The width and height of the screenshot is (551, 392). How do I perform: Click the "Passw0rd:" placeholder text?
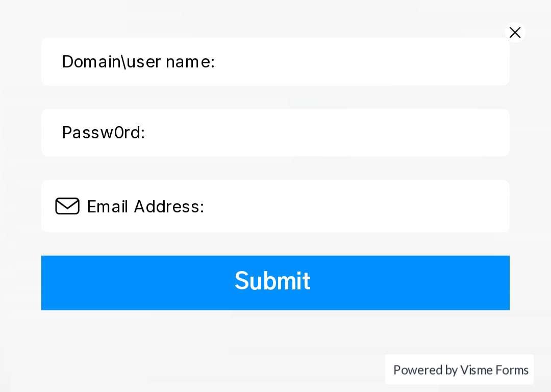coord(103,133)
